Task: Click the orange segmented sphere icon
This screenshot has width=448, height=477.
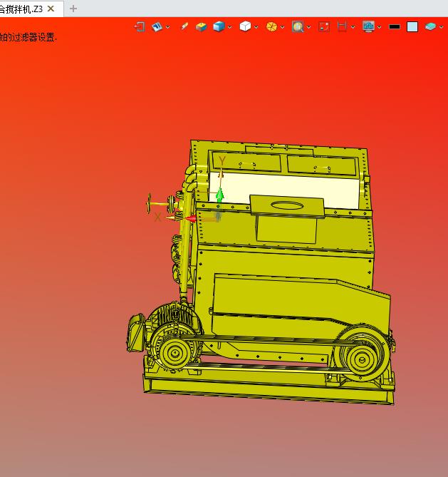Action: coord(271,27)
